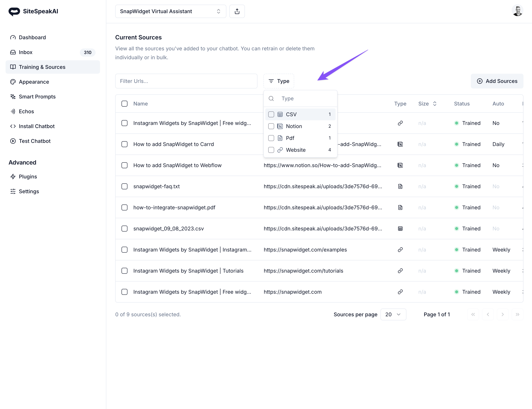This screenshot has width=532, height=409.
Task: Click the link icon in snapwidget.com/tutorials row
Action: [x=400, y=271]
